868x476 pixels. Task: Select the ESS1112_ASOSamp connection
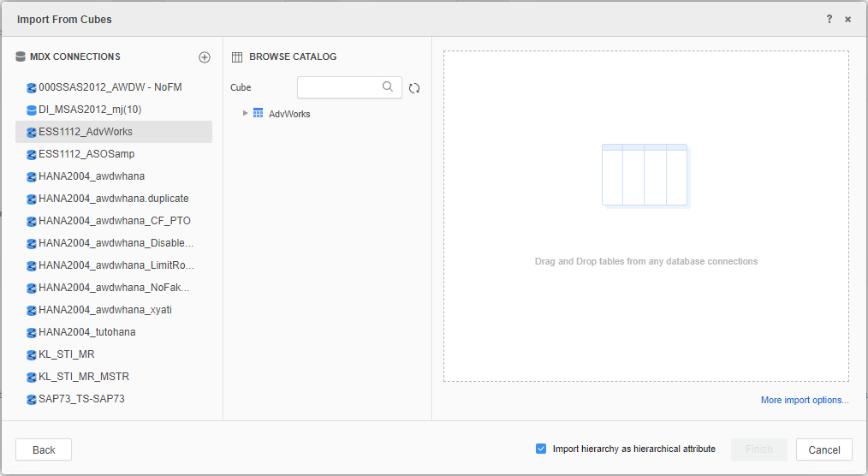[x=86, y=154]
